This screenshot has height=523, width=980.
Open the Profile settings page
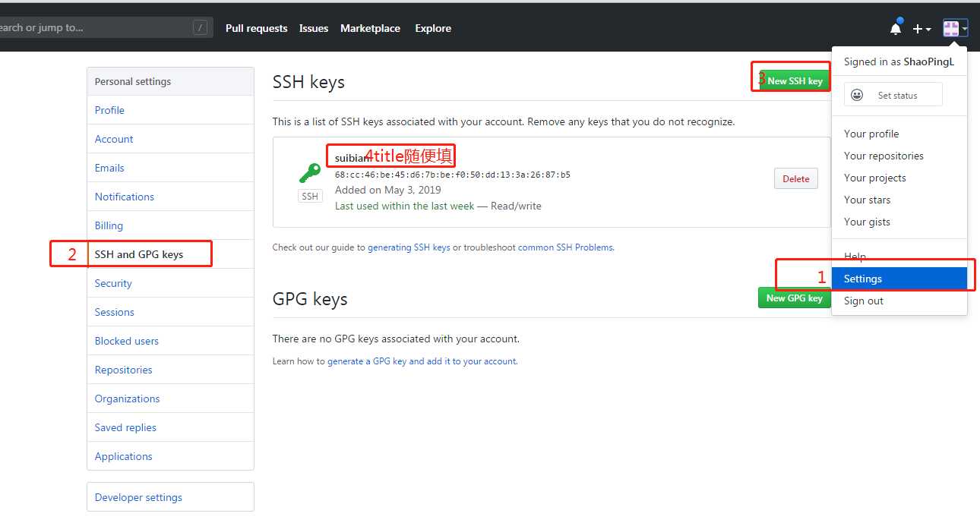[x=170, y=110]
